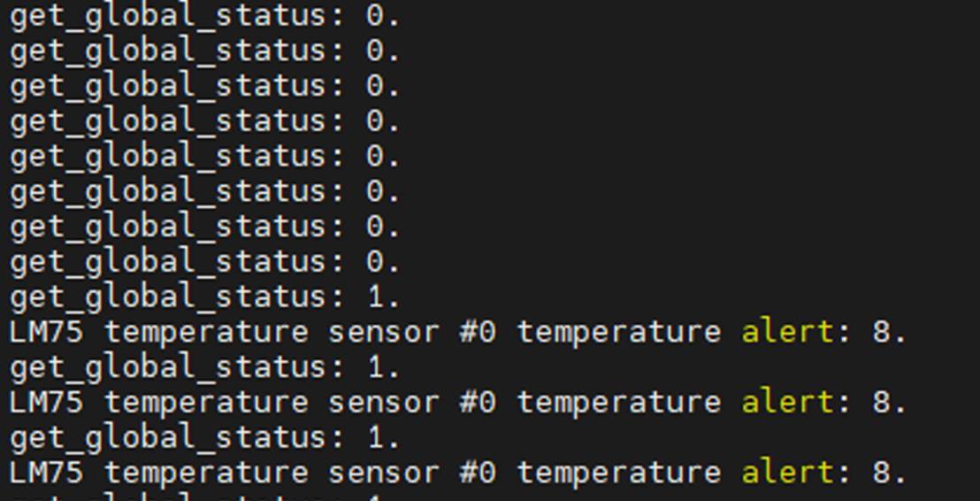Click the second get_global_status: 0. line from top
The height and width of the screenshot is (501, 980).
[204, 52]
